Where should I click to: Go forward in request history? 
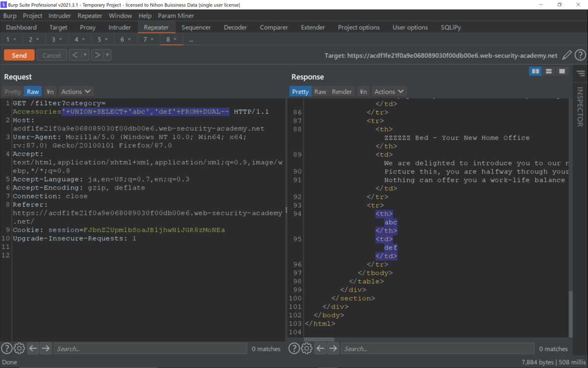pos(97,55)
